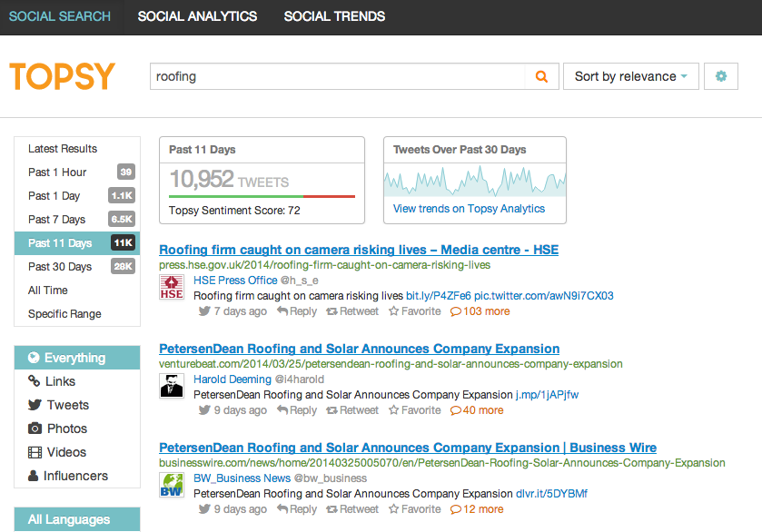The image size is (762, 532).
Task: Open BW_Business News profile name
Action: (x=242, y=478)
